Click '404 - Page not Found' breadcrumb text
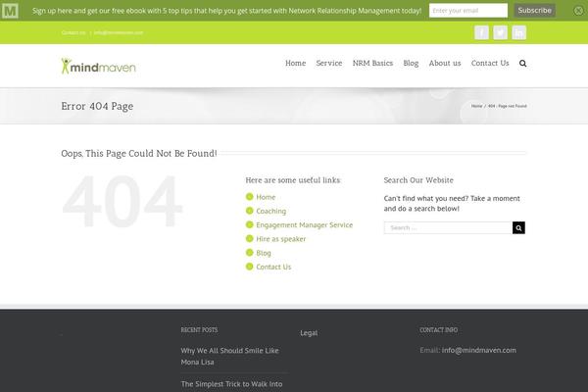Image resolution: width=588 pixels, height=392 pixels. (508, 106)
